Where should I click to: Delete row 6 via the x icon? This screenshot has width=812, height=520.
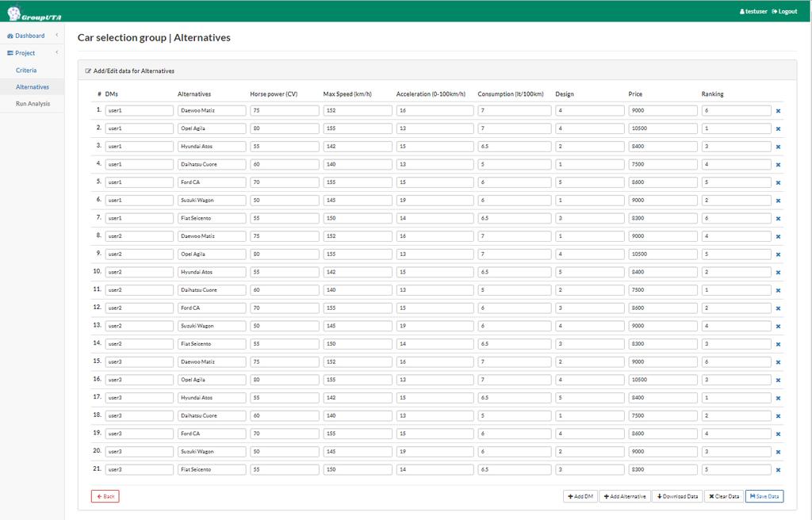[778, 201]
